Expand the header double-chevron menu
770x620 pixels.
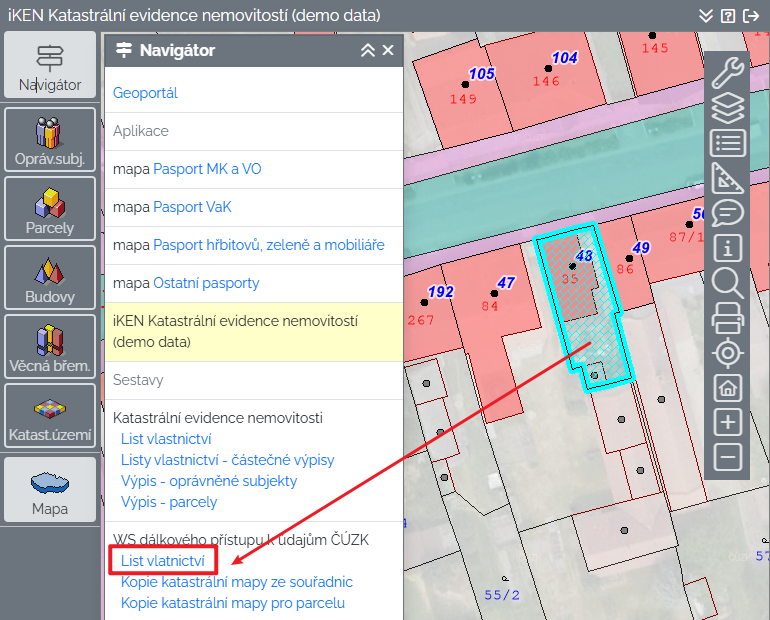[706, 16]
